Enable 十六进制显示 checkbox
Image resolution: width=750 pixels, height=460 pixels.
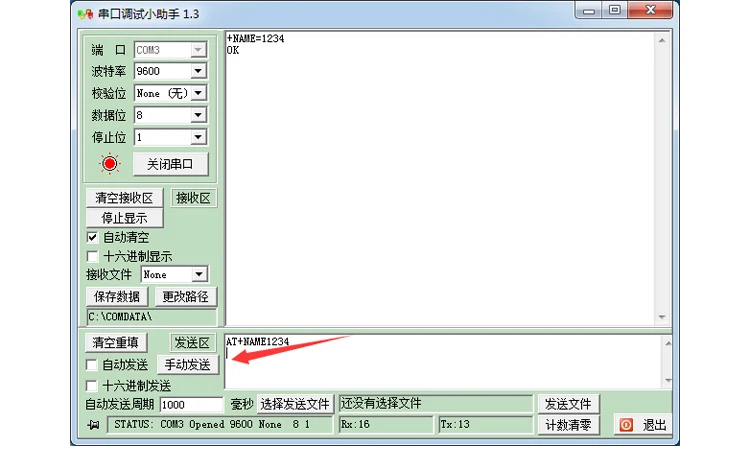92,256
